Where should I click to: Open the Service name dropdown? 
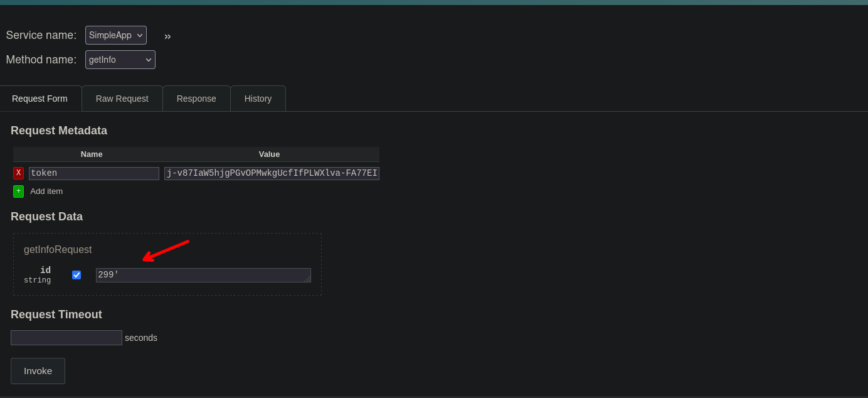click(116, 35)
